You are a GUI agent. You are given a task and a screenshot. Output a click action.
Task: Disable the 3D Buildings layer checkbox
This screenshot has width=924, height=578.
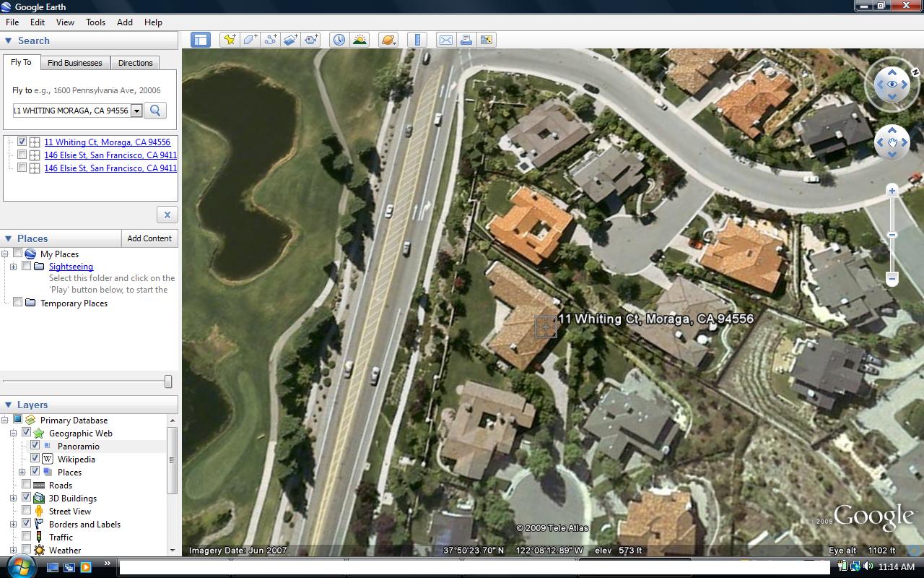tap(27, 498)
